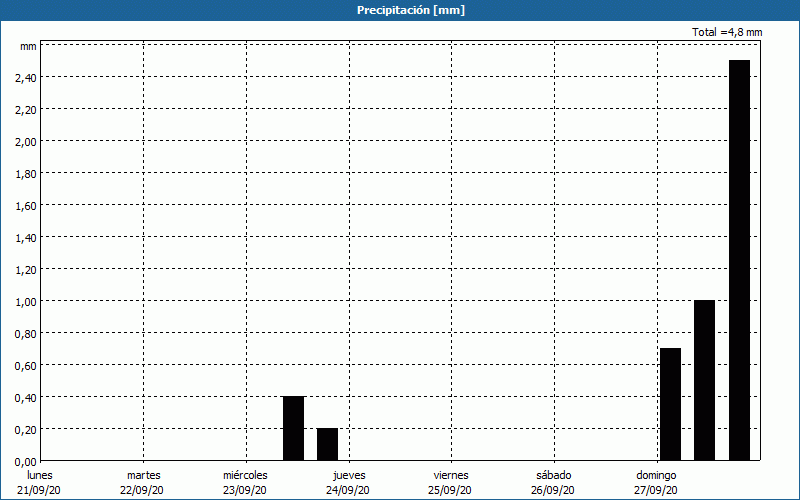Select the lunes day label
800x500 pixels.
[x=40, y=475]
